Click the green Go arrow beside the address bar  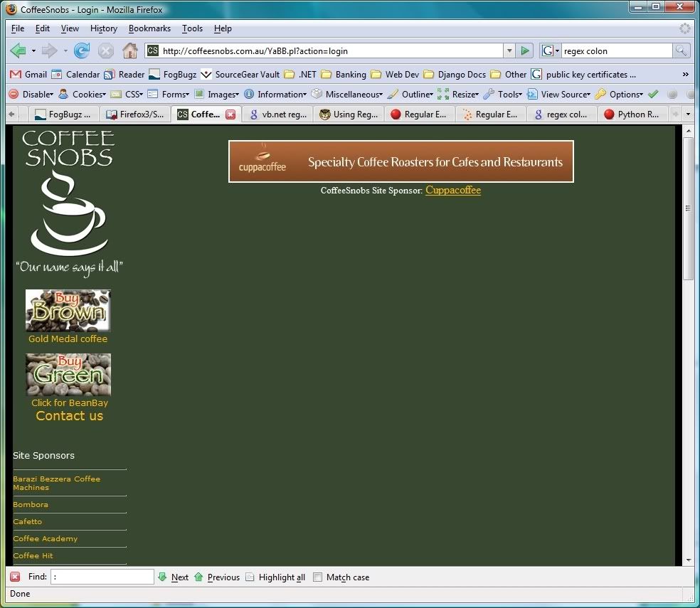(x=525, y=50)
